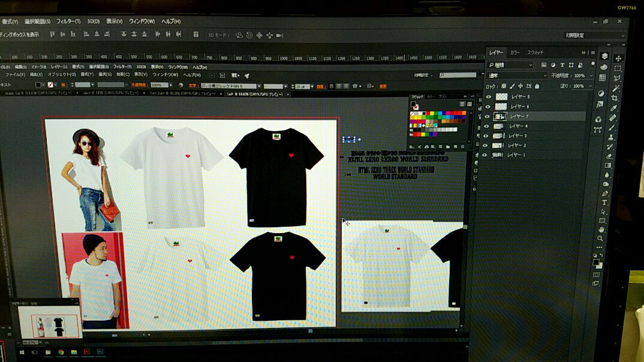Click the Windows Start button
The image size is (644, 362).
(x=22, y=352)
